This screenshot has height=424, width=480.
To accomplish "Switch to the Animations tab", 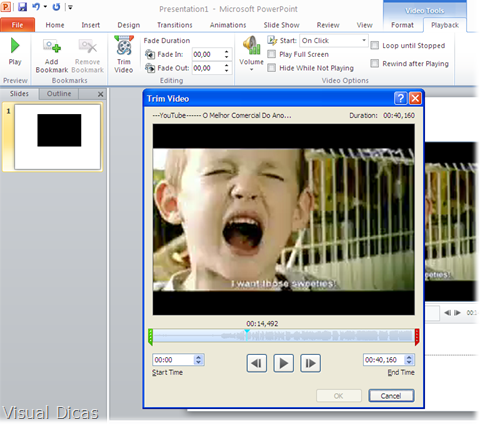I will pos(228,25).
